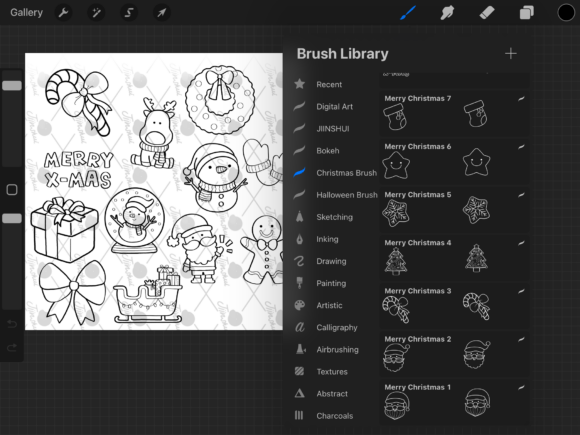Activate the Transform arrow tool
Image resolution: width=580 pixels, height=435 pixels.
point(161,13)
